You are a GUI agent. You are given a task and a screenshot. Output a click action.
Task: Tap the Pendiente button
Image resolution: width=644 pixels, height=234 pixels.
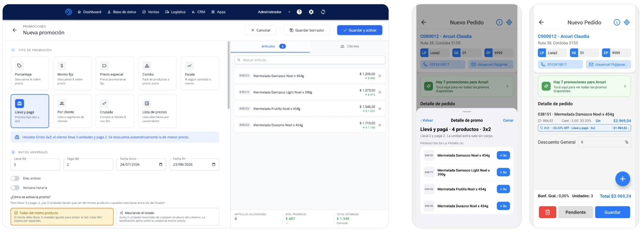click(575, 212)
